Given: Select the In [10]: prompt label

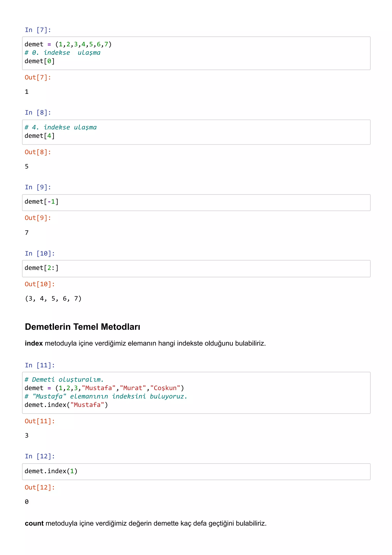Looking at the screenshot, I should click(40, 253).
